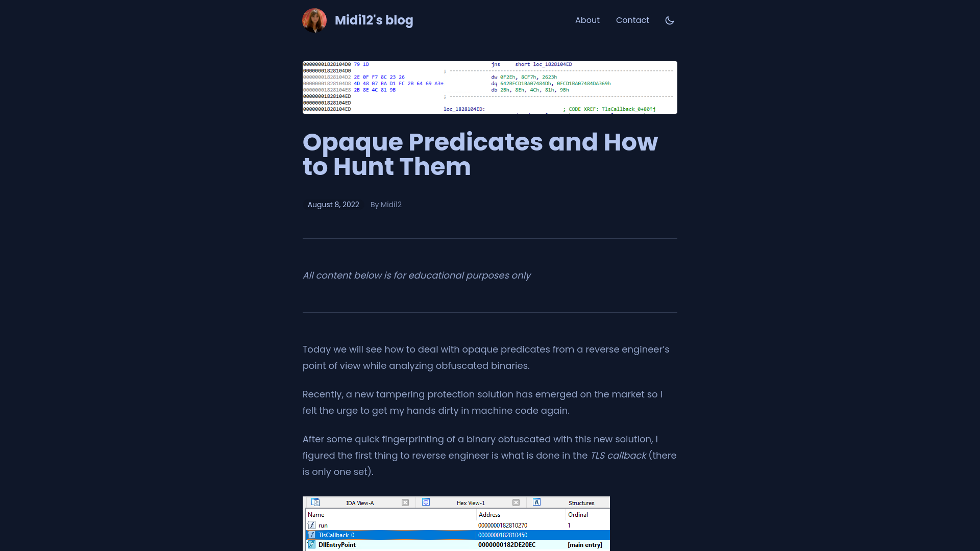Click the Midi12's blog avatar icon
This screenshot has width=980, height=551.
(314, 20)
